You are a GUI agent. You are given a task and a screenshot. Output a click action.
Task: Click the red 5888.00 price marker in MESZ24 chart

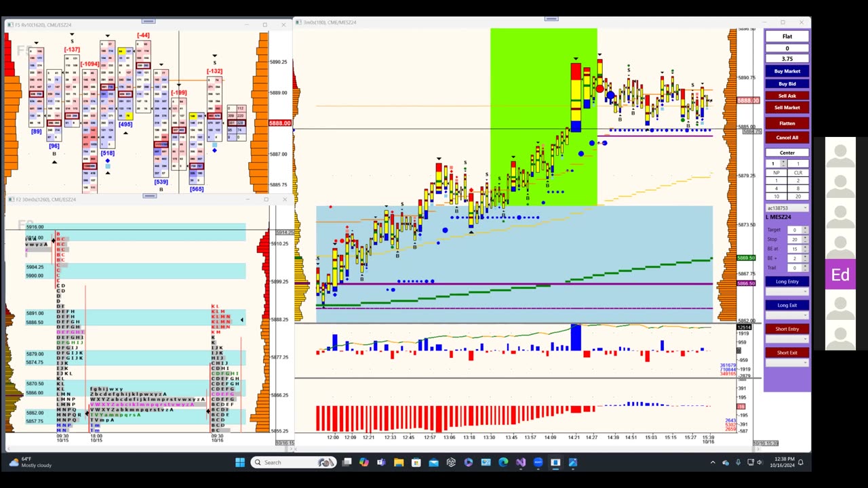tap(748, 100)
